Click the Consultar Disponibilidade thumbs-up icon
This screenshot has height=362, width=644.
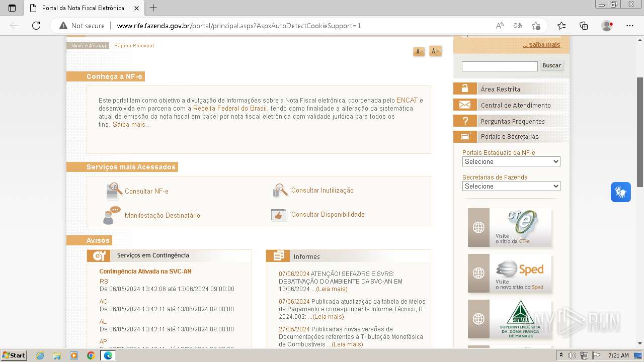point(279,215)
